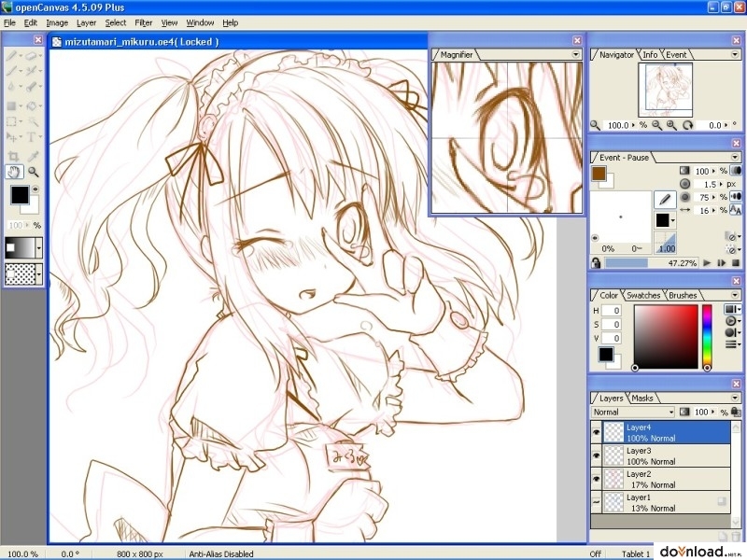The image size is (747, 560).
Task: Click the rainbow hue strip
Action: pos(707,336)
